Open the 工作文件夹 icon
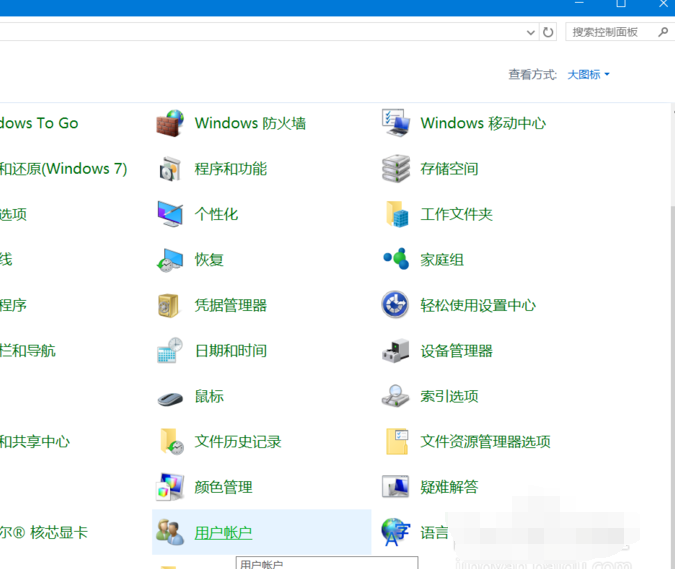Screen dimensions: 675x569 point(397,214)
